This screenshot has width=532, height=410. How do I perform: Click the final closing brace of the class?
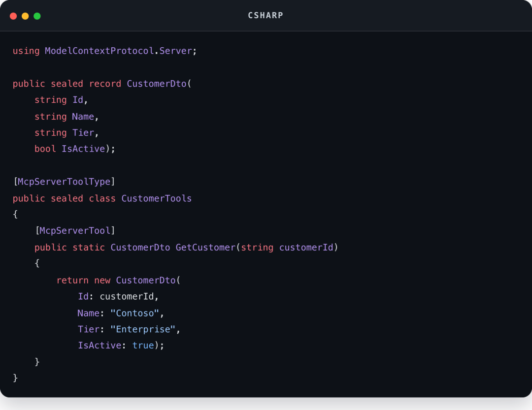[15, 378]
